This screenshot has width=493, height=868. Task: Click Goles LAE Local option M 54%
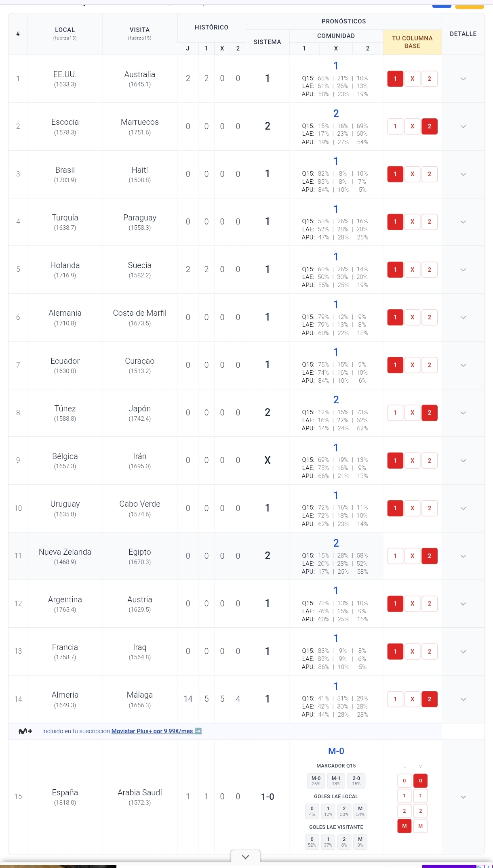tap(360, 811)
